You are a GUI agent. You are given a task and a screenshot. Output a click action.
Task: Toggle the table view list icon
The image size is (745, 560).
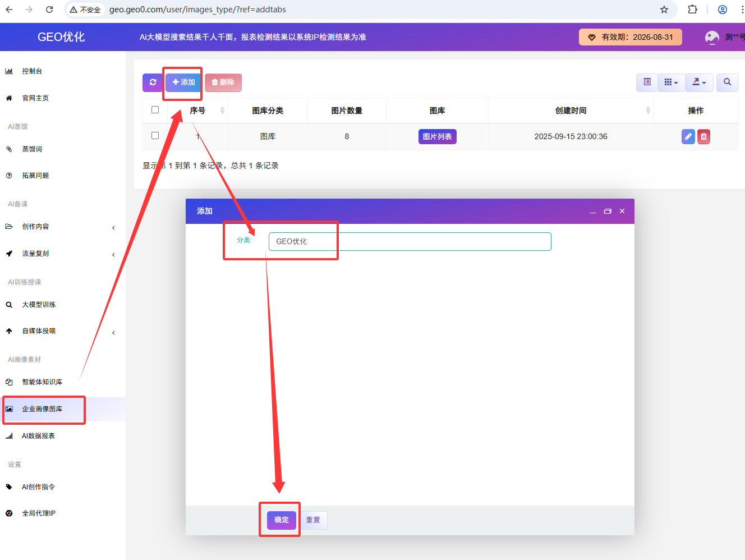click(x=647, y=82)
